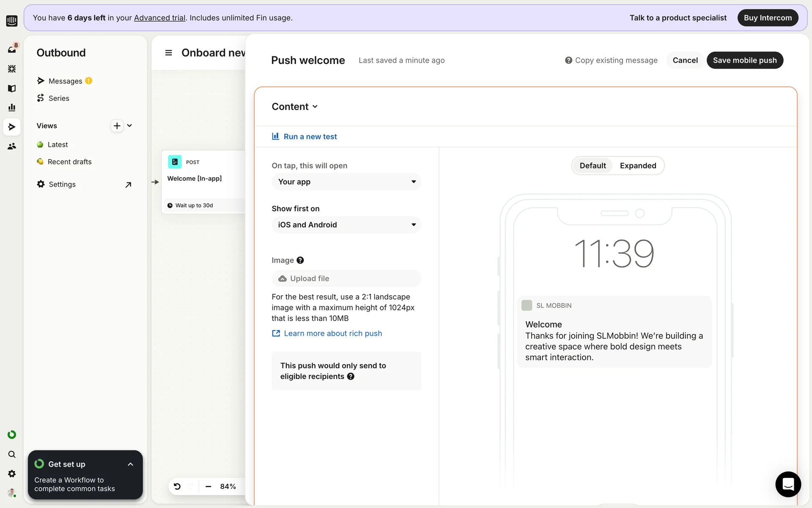Image resolution: width=812 pixels, height=508 pixels.
Task: Open Learn more about rich push link
Action: coord(332,334)
